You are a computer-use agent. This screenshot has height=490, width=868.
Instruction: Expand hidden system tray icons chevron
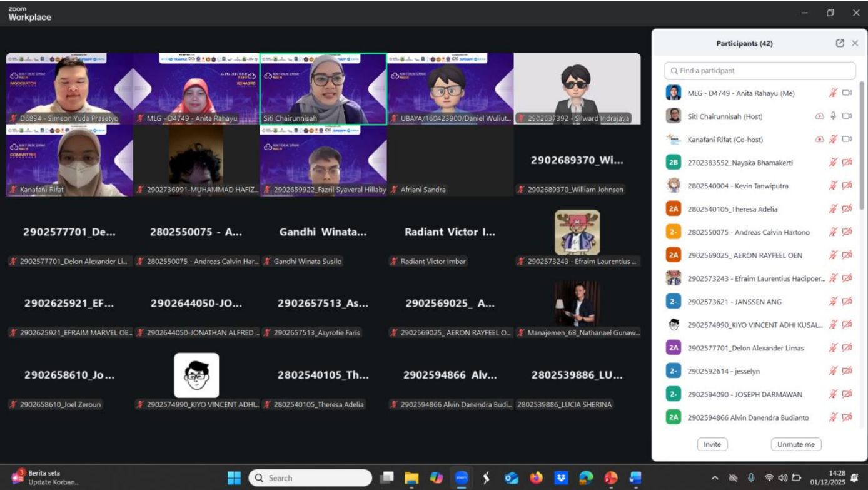(x=715, y=478)
